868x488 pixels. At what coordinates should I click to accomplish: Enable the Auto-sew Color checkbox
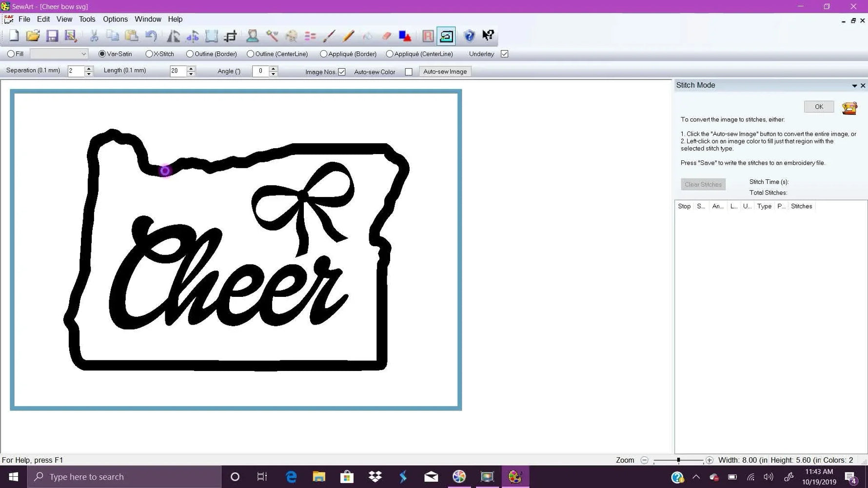[x=409, y=71]
